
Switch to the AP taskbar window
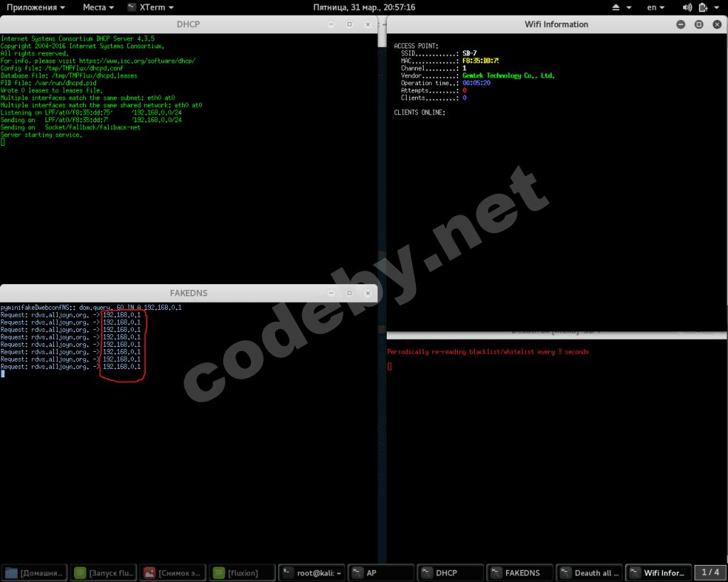click(381, 573)
